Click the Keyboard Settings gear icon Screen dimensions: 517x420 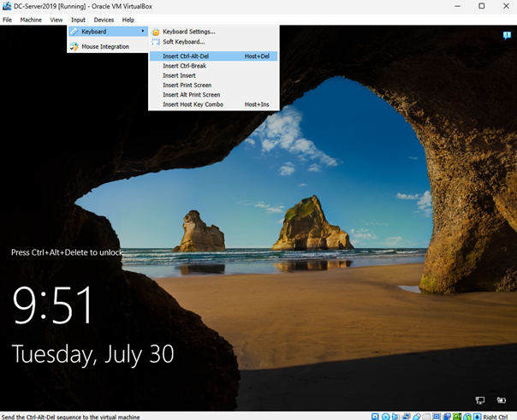(x=156, y=33)
